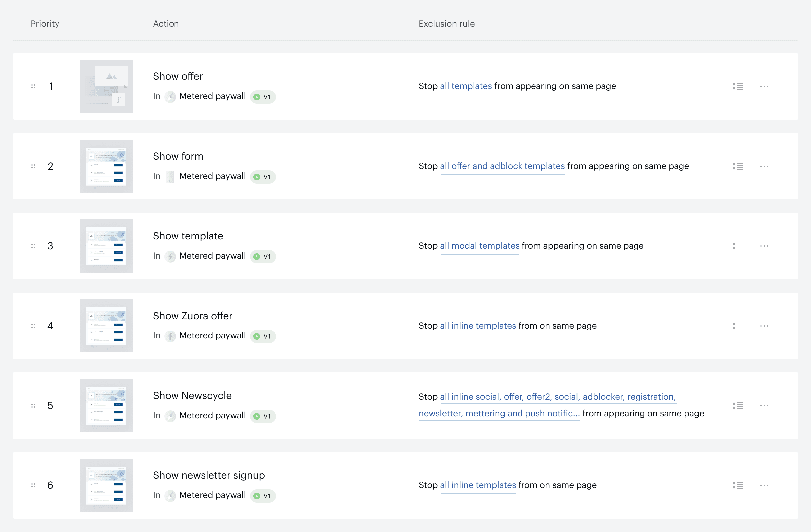Open three-dot menu on Show template row
811x532 pixels.
pos(764,246)
